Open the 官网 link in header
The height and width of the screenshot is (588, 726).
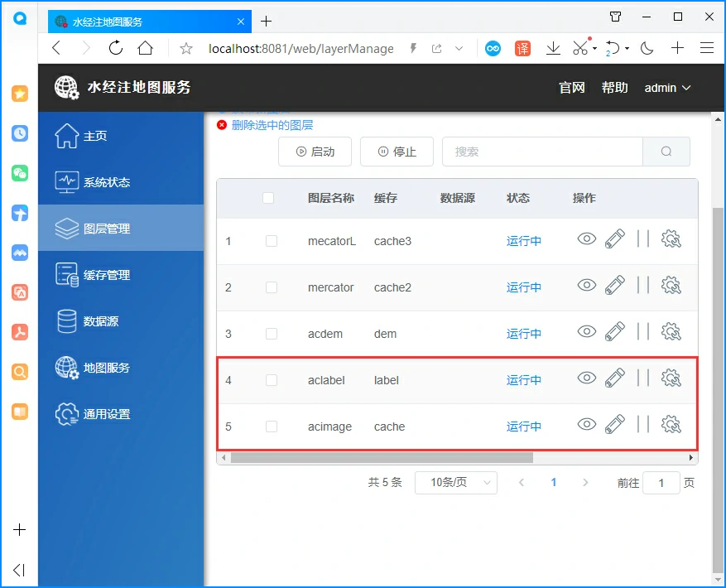coord(572,88)
